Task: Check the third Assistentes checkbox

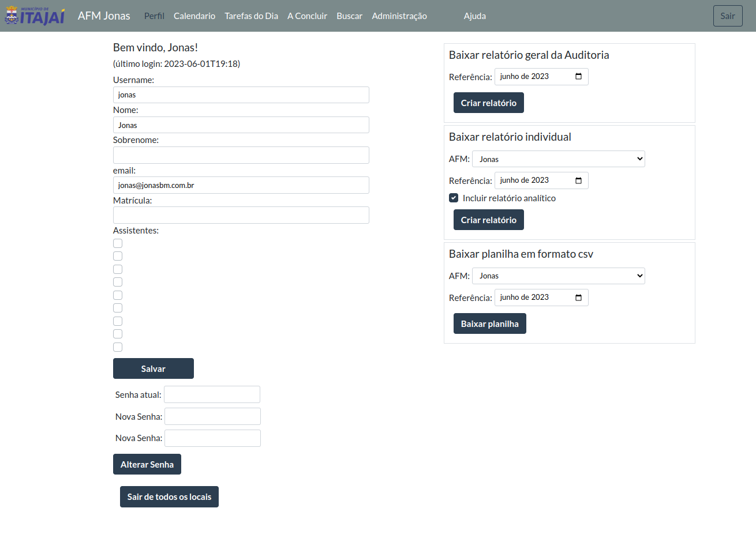Action: tap(118, 269)
